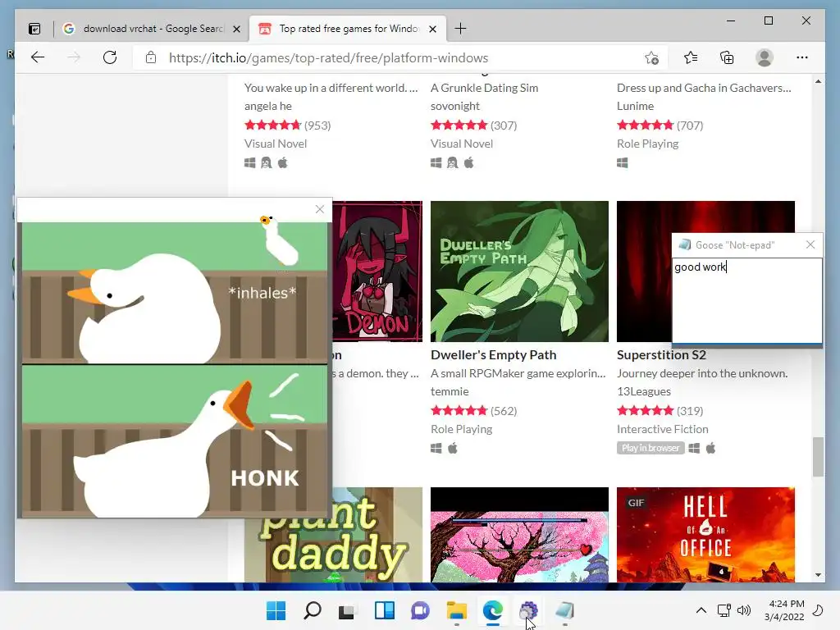This screenshot has width=840, height=630.
Task: Click star rating with 707 reviews
Action: pyautogui.click(x=645, y=125)
